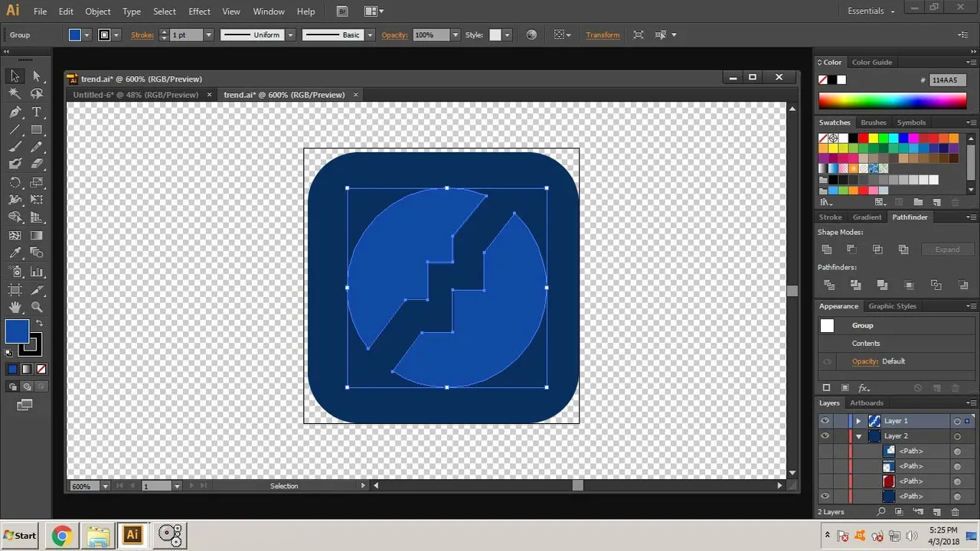Open the Essentials workspace switcher
This screenshot has width=980, height=551.
(x=871, y=11)
